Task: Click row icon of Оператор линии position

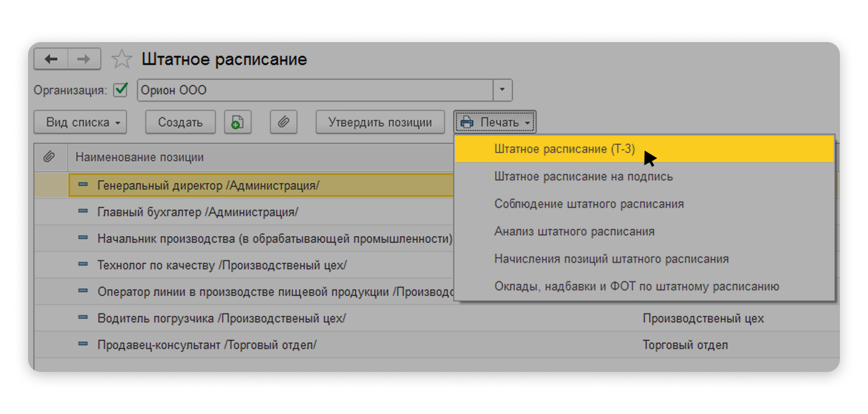Action: pos(82,292)
